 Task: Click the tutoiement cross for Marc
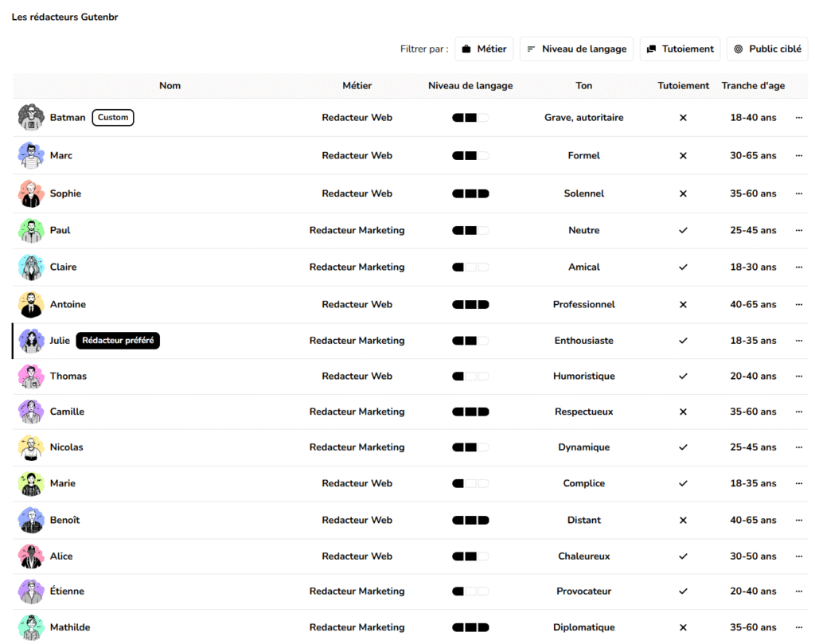pos(683,156)
